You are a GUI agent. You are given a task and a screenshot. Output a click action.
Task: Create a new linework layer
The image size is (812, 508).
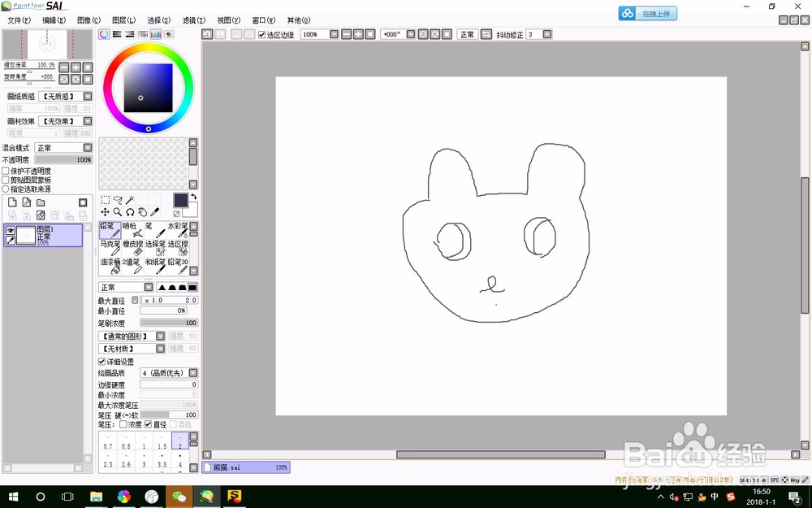(27, 202)
